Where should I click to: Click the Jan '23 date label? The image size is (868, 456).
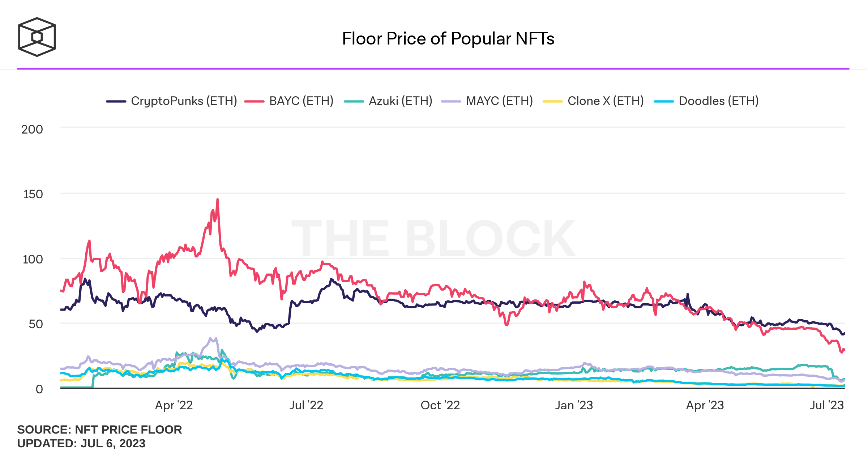[574, 405]
